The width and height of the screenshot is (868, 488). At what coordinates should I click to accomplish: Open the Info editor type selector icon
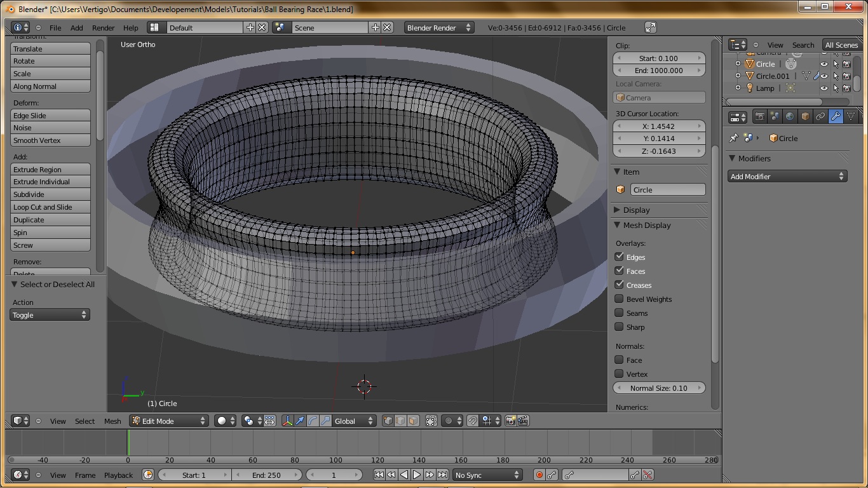[21, 27]
